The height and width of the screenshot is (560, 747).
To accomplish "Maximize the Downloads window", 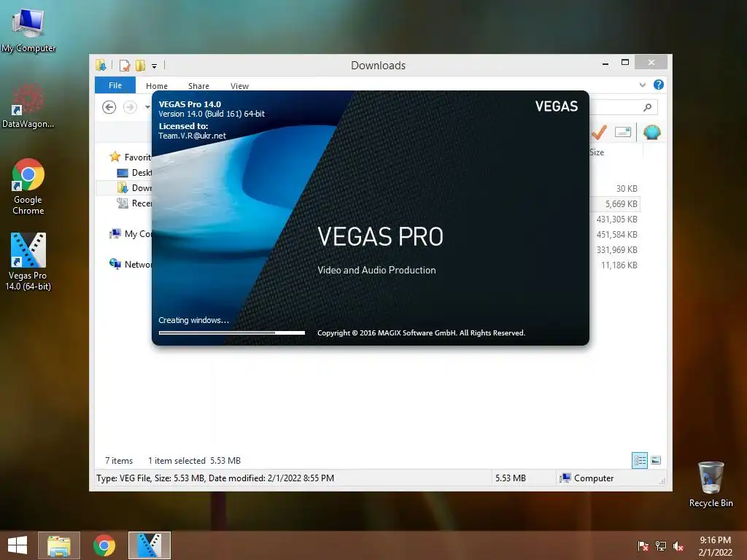I will pos(625,63).
